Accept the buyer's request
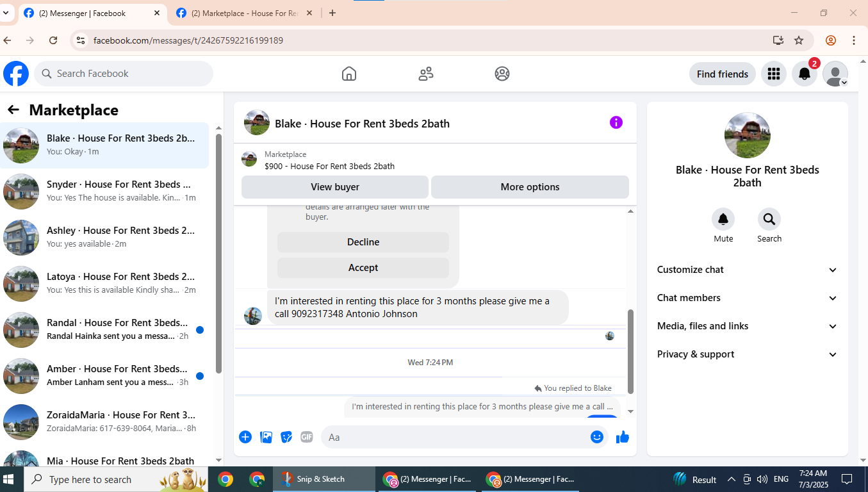The image size is (868, 492). pyautogui.click(x=363, y=268)
